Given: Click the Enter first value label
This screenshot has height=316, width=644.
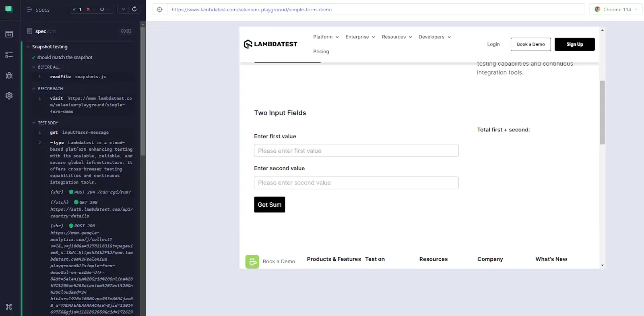Looking at the screenshot, I should coord(275,136).
